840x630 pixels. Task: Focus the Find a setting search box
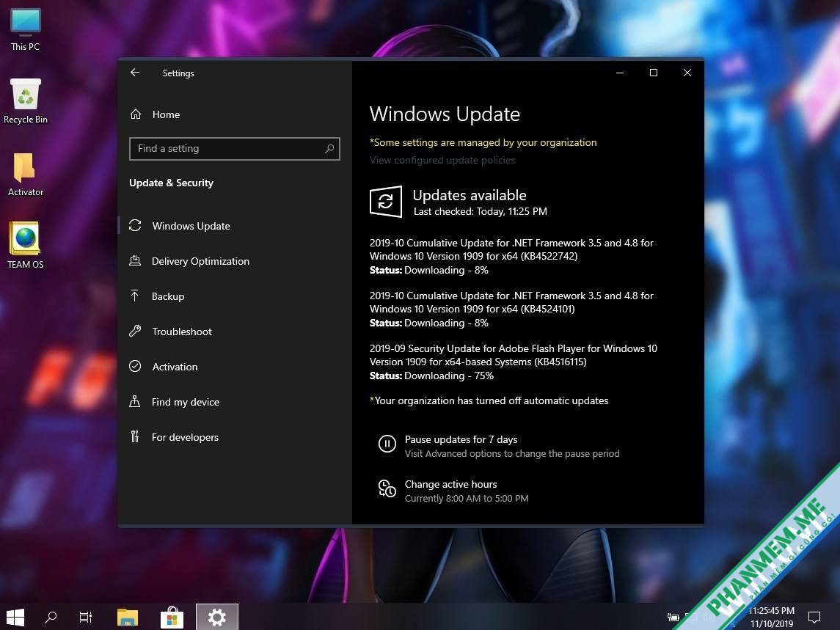235,148
